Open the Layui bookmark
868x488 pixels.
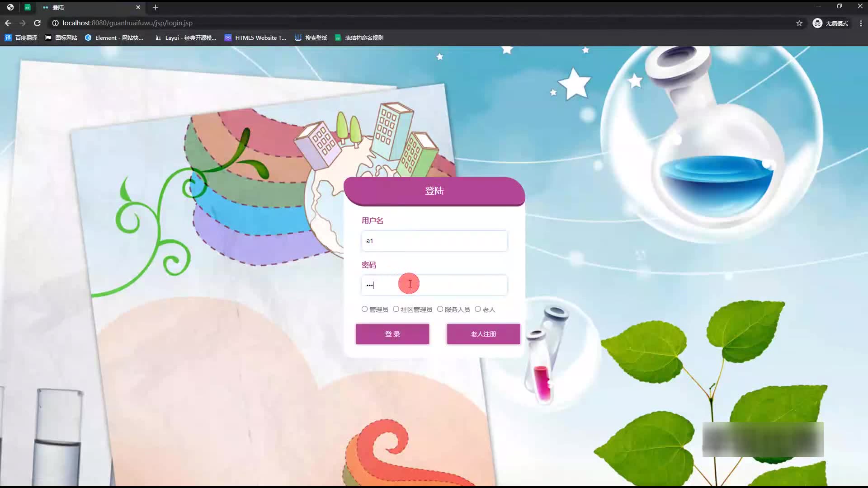click(185, 38)
